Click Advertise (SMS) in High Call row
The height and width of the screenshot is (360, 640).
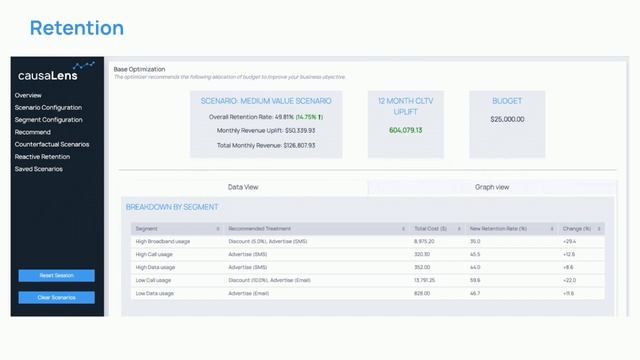point(247,254)
